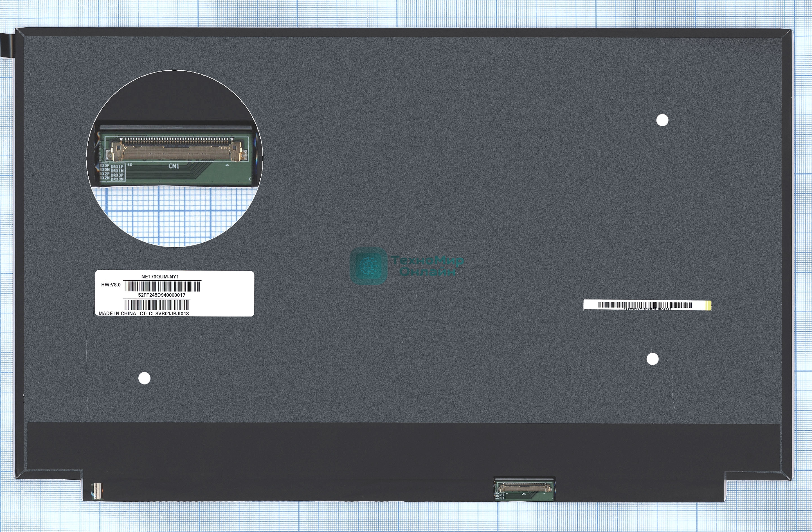The image size is (812, 532).
Task: Click graph paper area inside magnified circle
Action: (x=174, y=215)
